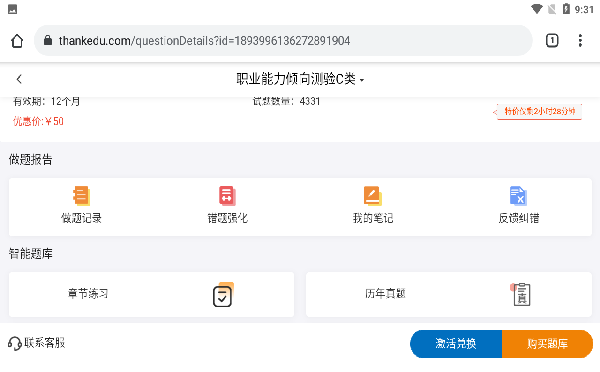Click the 做题报告 section heading
This screenshot has height=372, width=600.
tap(31, 160)
